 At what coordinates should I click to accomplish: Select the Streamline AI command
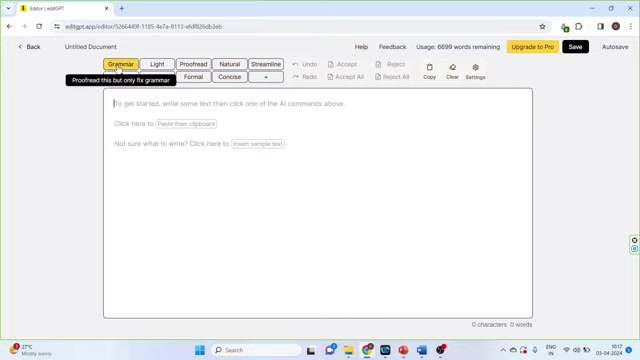(266, 64)
